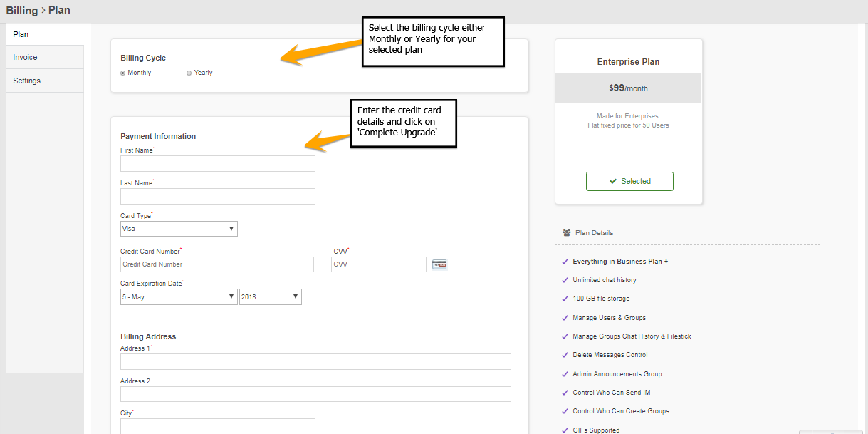Click 'Admin Announcements Group' feature text

tap(617, 374)
